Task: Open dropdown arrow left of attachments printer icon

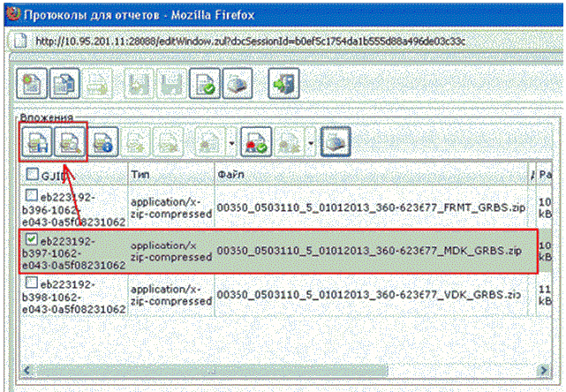Action: [311, 143]
